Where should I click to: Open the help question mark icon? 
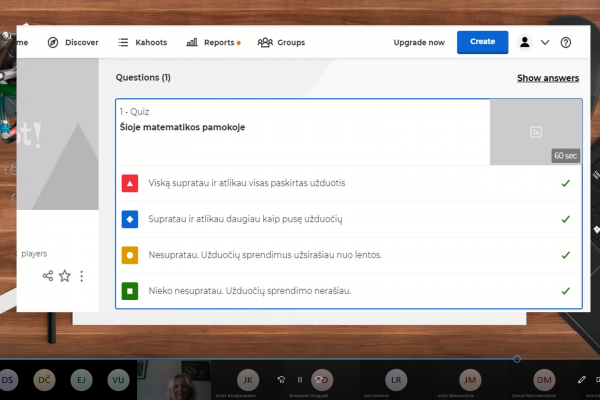(566, 42)
